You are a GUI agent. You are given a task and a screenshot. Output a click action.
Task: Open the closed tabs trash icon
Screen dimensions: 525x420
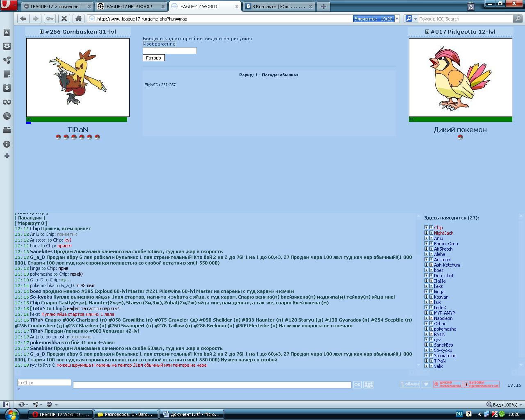click(x=471, y=6)
